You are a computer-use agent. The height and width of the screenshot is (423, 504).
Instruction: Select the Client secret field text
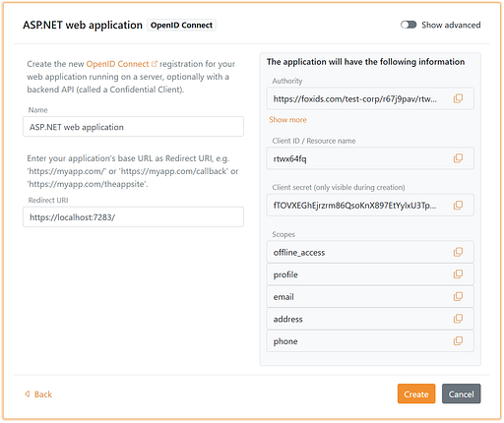354,206
